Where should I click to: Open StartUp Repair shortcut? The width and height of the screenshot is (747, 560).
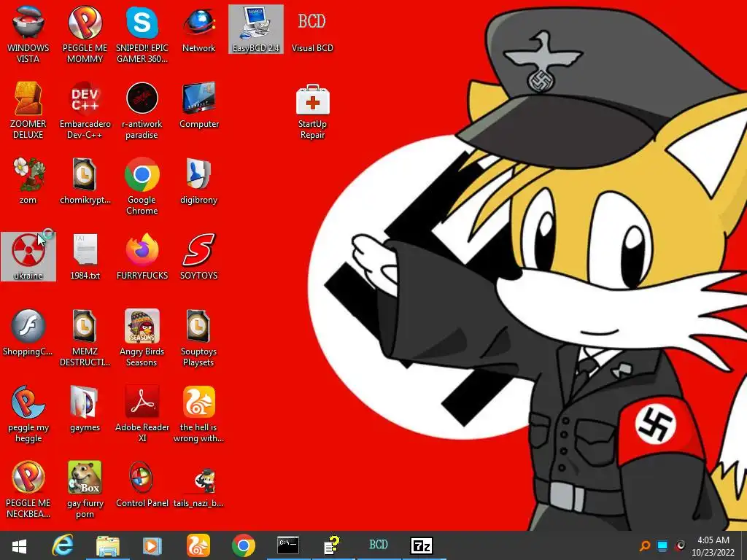click(x=312, y=111)
